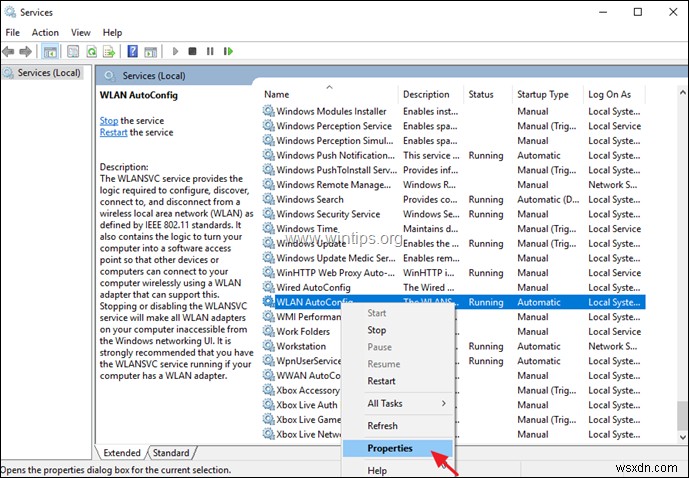Click the Export List toolbar icon

click(109, 51)
